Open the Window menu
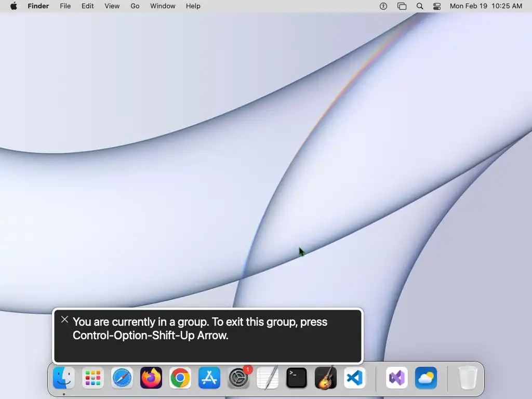Screen dimensions: 532x399 [x=163, y=6]
